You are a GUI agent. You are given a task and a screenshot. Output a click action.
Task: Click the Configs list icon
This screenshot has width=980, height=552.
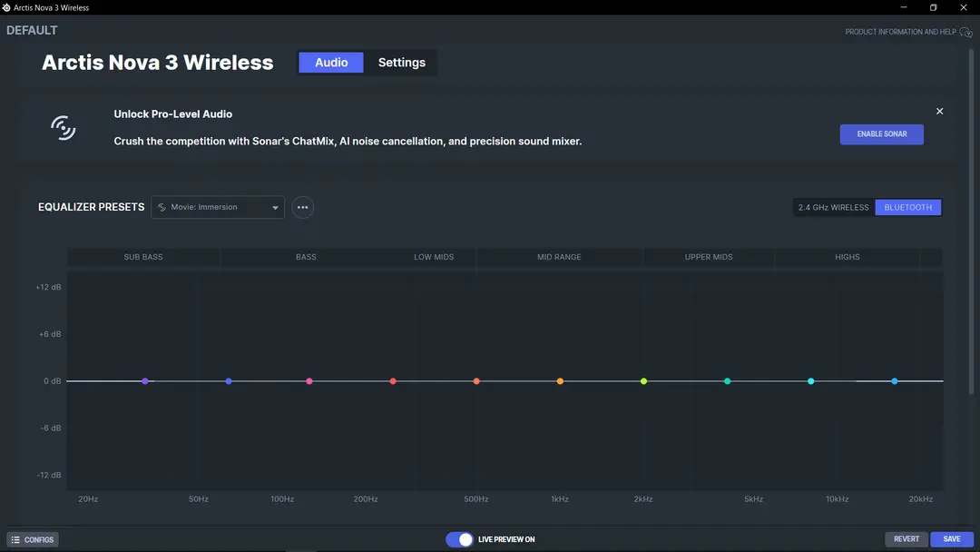click(15, 539)
